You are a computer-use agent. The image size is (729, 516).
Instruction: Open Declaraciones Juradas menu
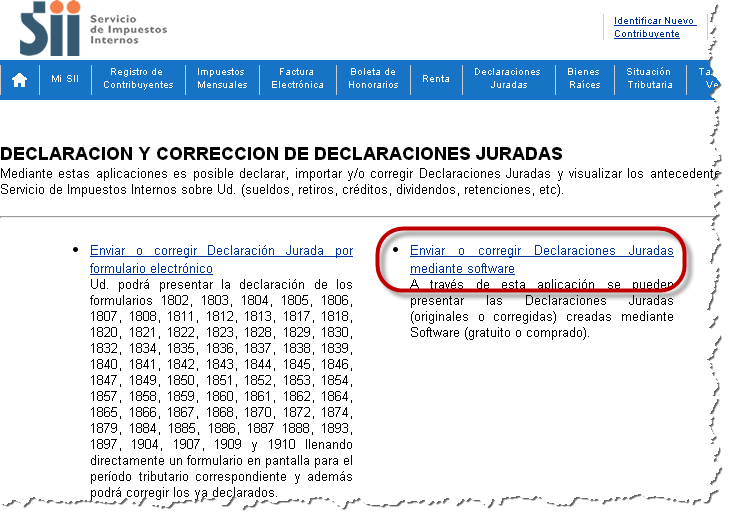(x=508, y=78)
